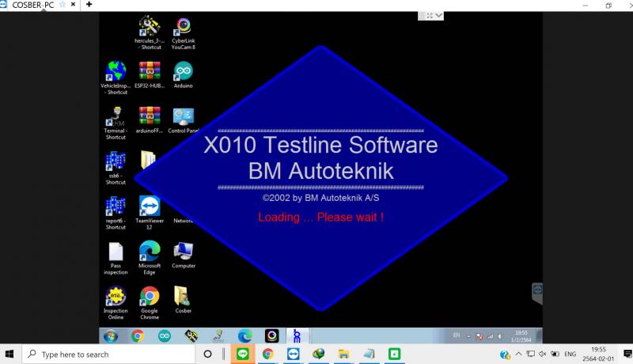The image size is (633, 364).
Task: Open the remote Windows 7 Start orb
Action: tap(110, 336)
